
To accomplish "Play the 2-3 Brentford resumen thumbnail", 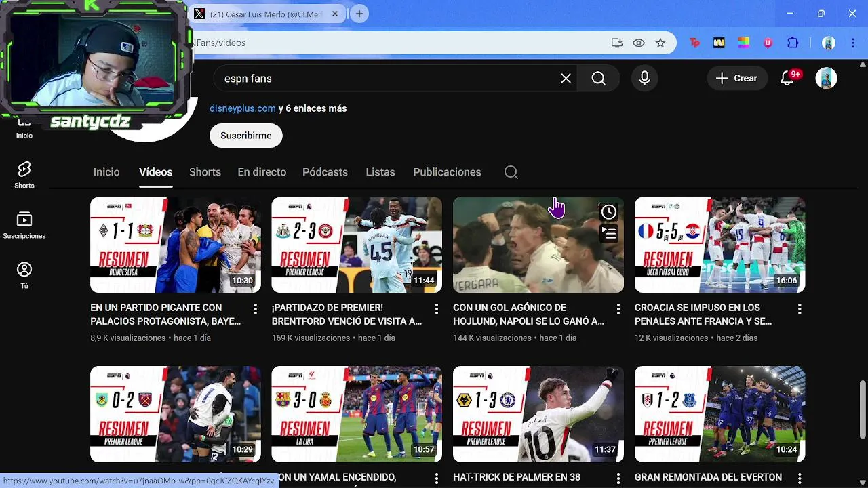I will point(357,245).
